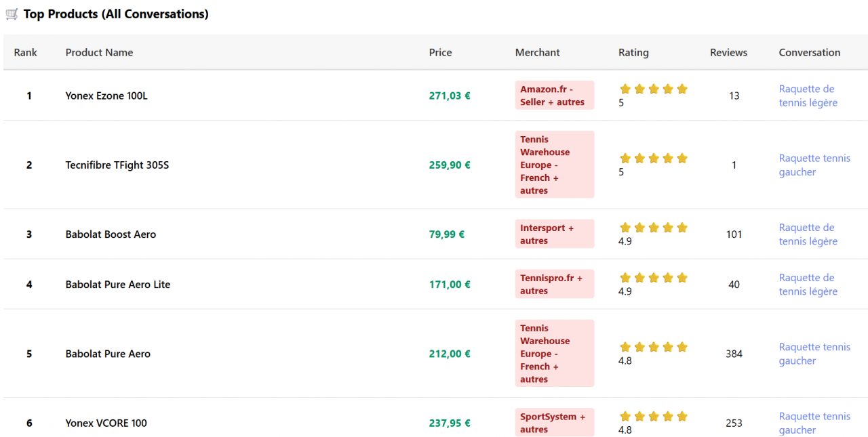The image size is (868, 437).
Task: Click the Merchant column header
Action: (538, 52)
